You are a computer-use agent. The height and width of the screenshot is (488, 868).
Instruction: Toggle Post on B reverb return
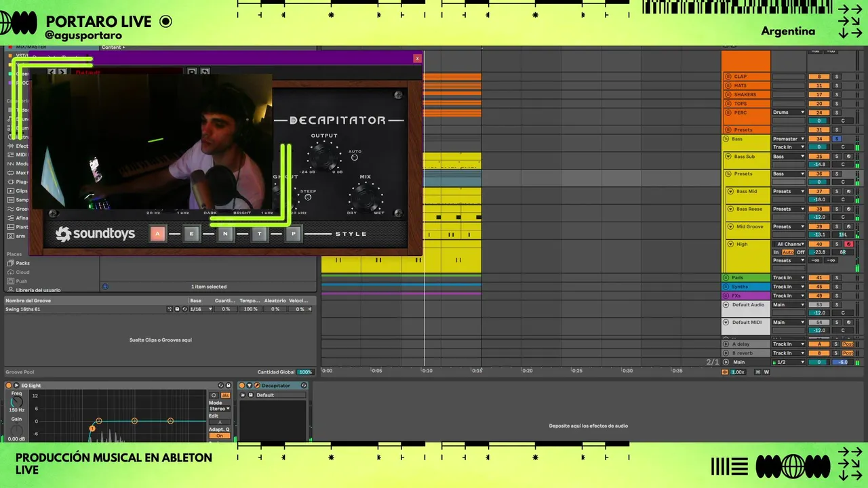pos(848,353)
